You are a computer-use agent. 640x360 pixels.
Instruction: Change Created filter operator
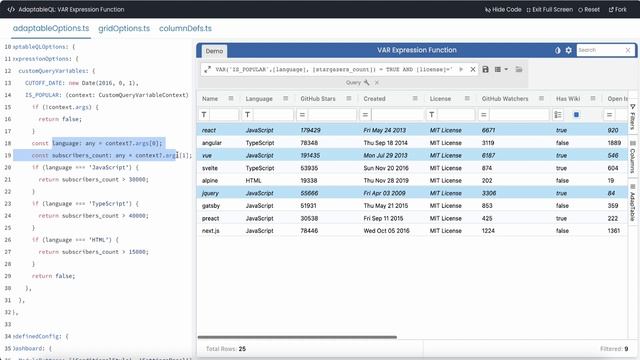(365, 115)
